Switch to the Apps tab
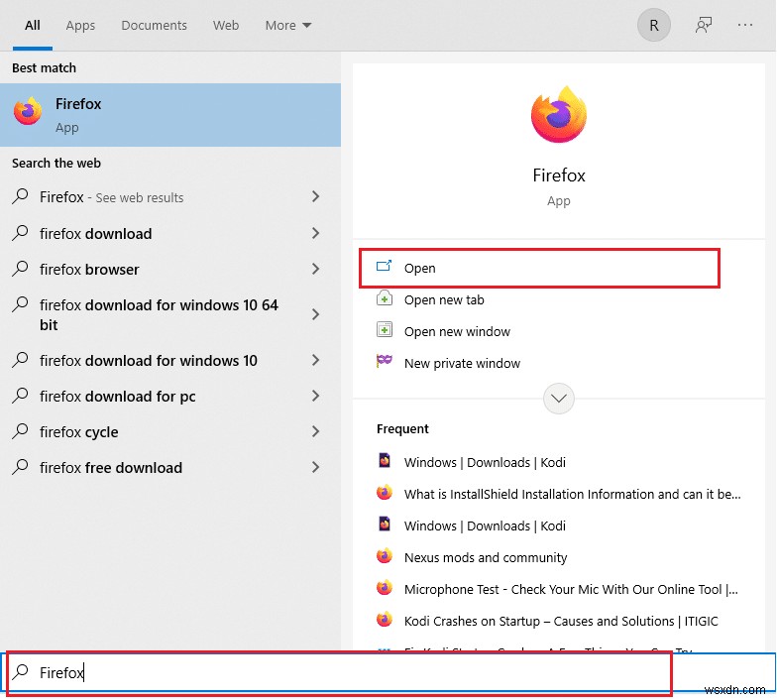This screenshot has height=700, width=777. pos(80,26)
